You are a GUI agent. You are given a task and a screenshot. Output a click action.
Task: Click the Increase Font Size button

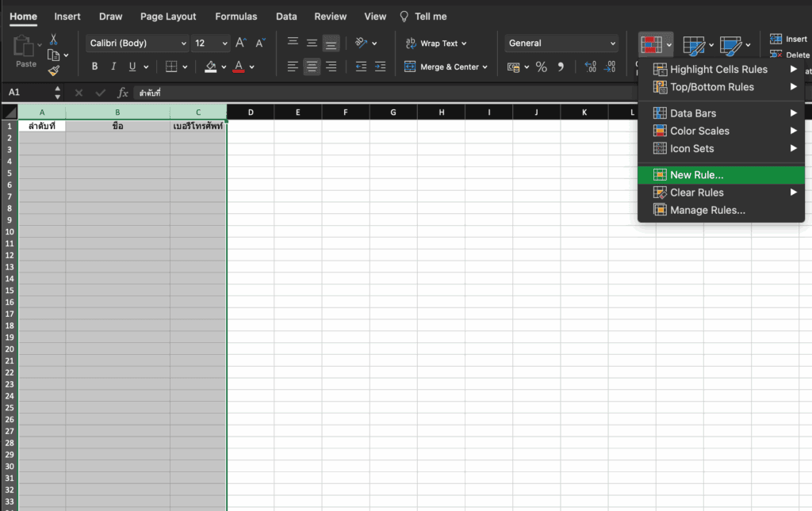(x=240, y=42)
